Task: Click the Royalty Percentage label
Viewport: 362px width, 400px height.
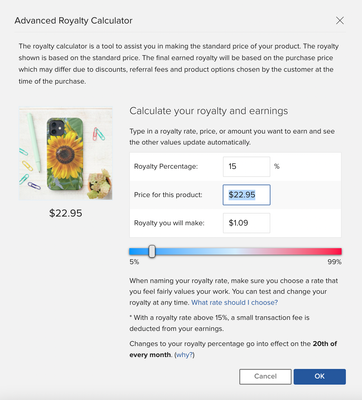Action: pos(166,166)
